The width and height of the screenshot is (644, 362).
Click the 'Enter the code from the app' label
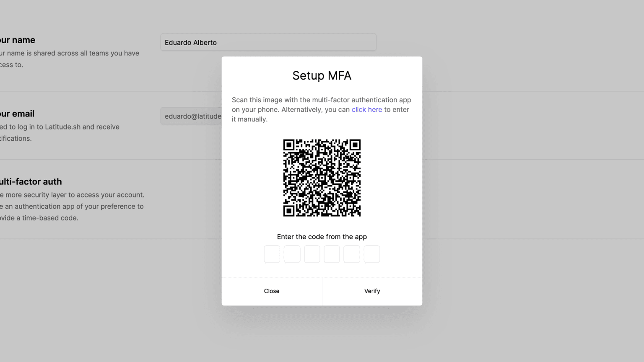point(322,236)
